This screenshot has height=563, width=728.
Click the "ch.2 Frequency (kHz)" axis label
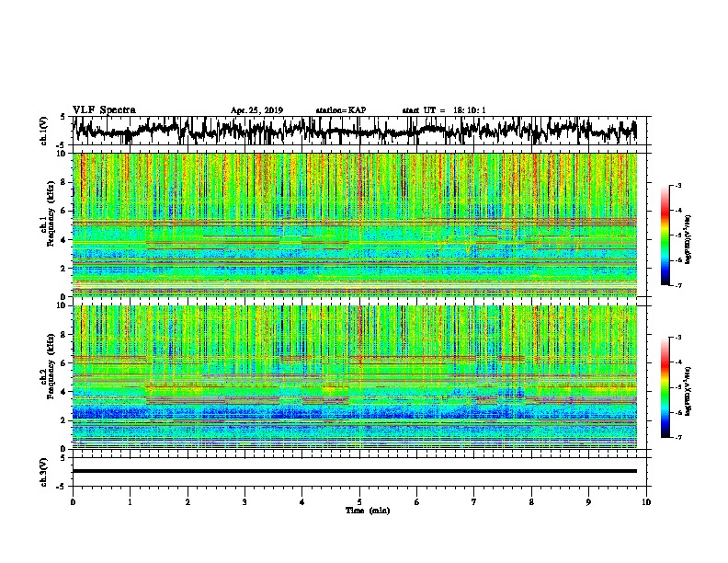pyautogui.click(x=48, y=367)
